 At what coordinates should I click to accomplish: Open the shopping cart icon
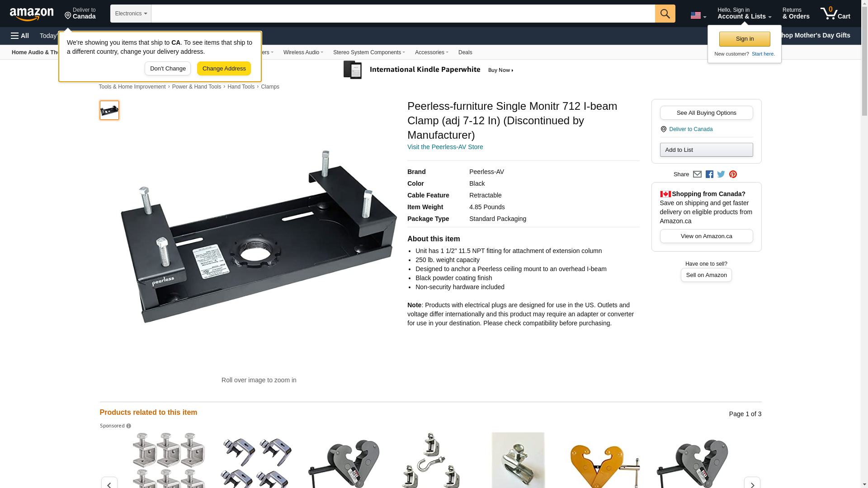835,14
